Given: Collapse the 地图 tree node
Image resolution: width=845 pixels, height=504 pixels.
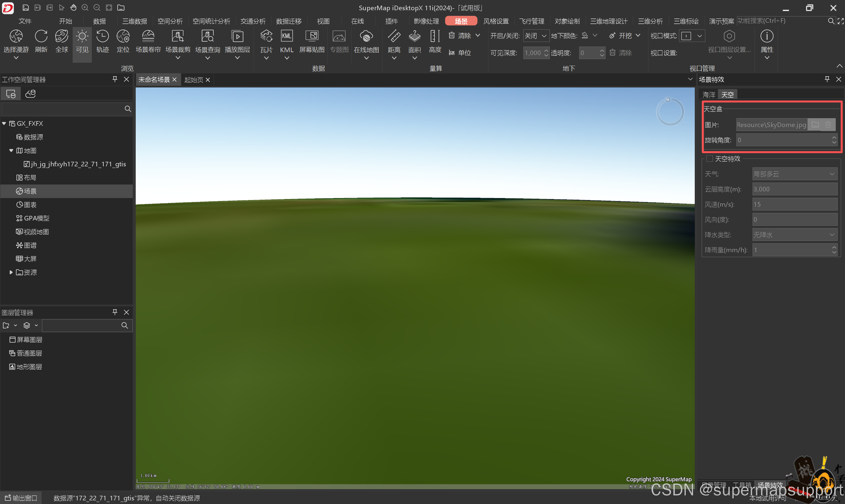Looking at the screenshot, I should coord(11,151).
